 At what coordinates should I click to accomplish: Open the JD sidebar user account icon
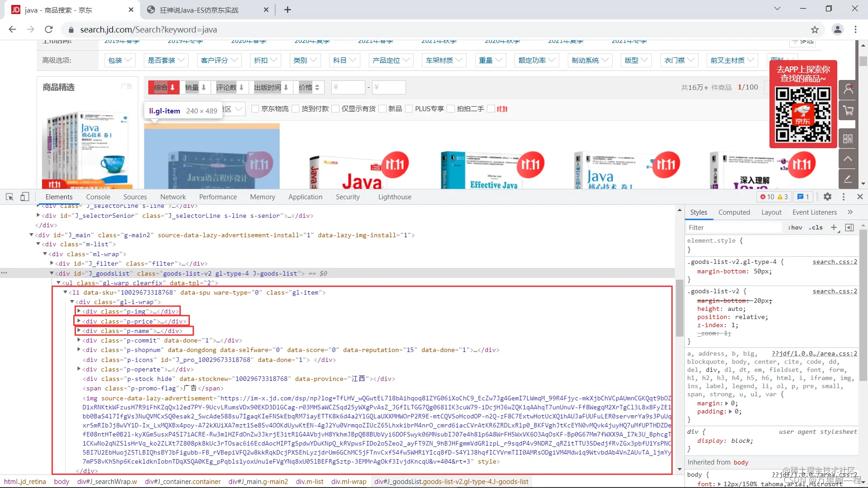[848, 89]
